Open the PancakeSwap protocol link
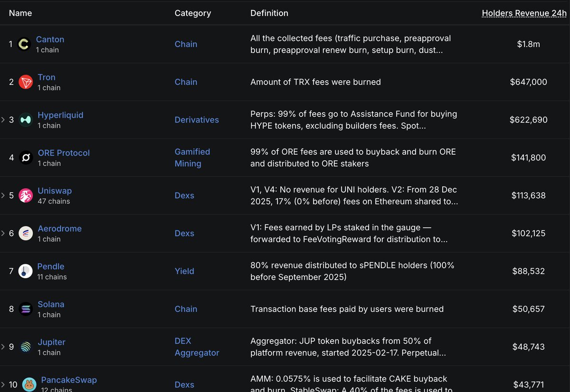 (69, 380)
